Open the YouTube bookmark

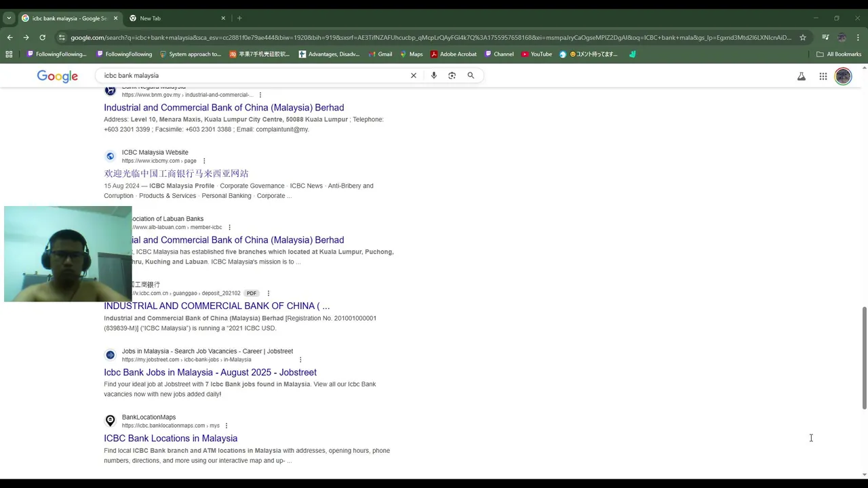coord(536,54)
